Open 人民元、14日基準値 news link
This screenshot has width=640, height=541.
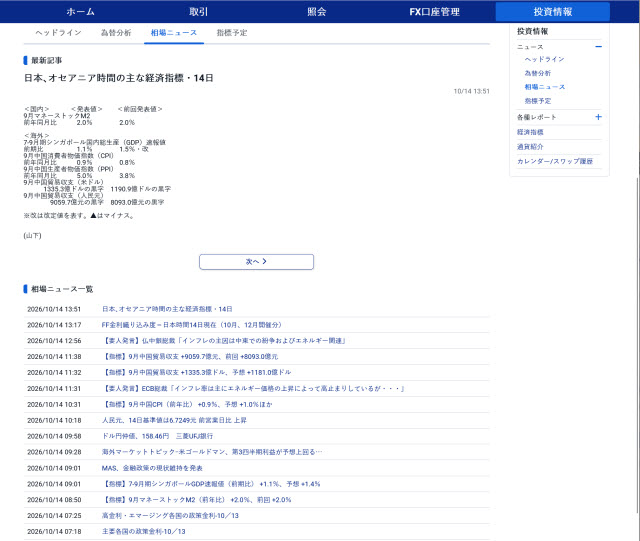click(174, 421)
